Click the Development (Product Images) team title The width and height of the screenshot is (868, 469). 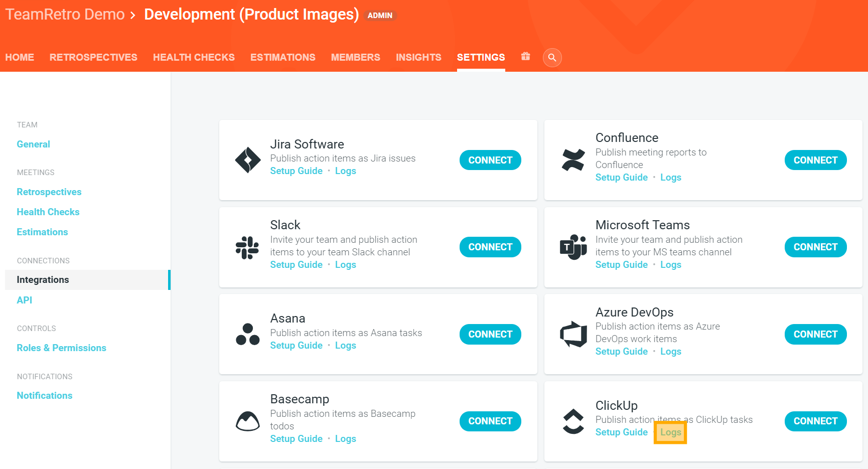[x=251, y=15]
